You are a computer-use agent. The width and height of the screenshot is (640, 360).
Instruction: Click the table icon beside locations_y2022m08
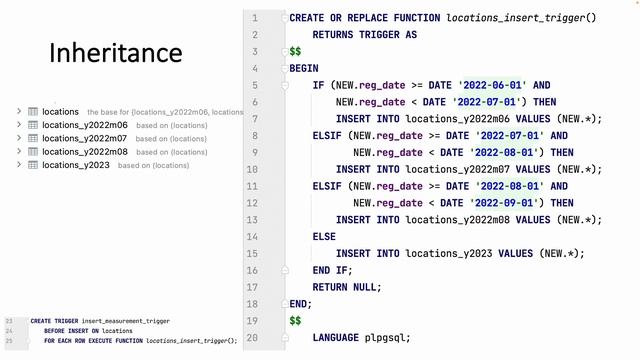click(33, 152)
